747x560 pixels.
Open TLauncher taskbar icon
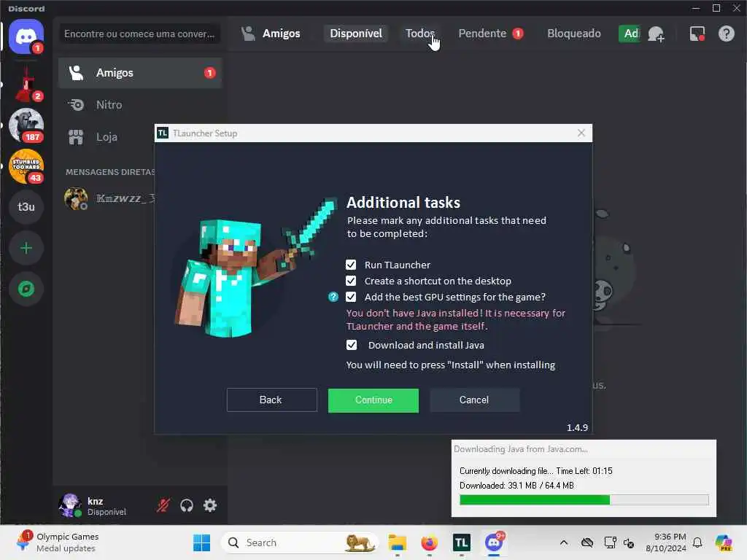pyautogui.click(x=461, y=542)
